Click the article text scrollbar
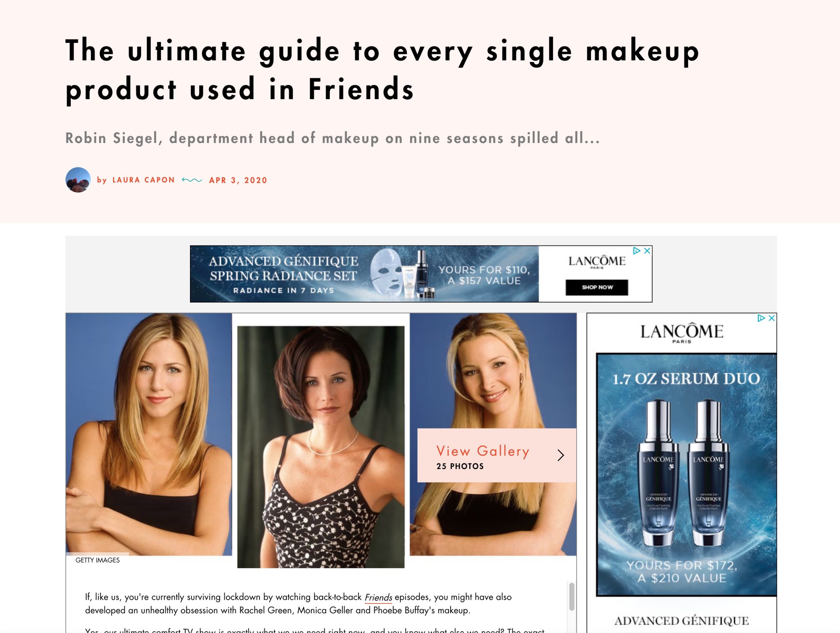 572,597
